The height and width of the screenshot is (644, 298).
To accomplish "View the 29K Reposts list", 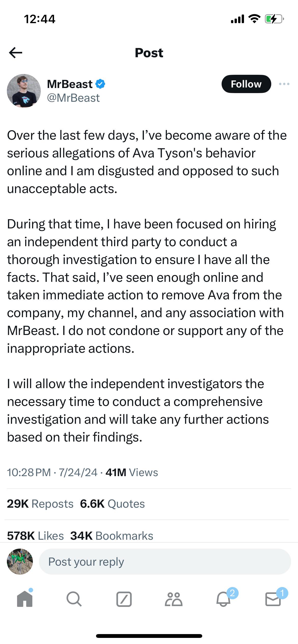I will (40, 504).
